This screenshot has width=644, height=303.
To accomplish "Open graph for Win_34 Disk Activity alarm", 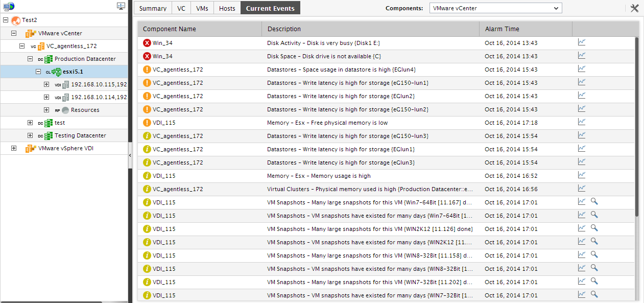I will 582,42.
